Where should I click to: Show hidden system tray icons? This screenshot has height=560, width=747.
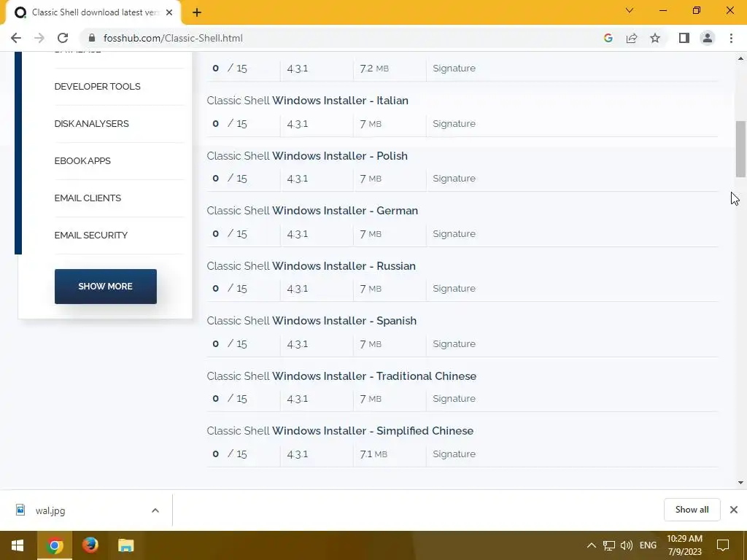coord(591,545)
